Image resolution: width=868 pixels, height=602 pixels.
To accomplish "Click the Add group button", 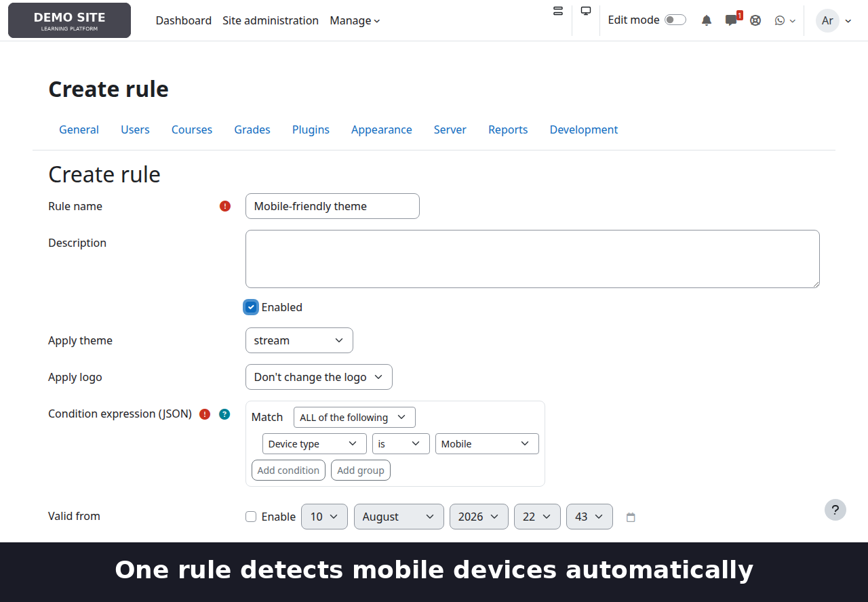I will [x=361, y=470].
